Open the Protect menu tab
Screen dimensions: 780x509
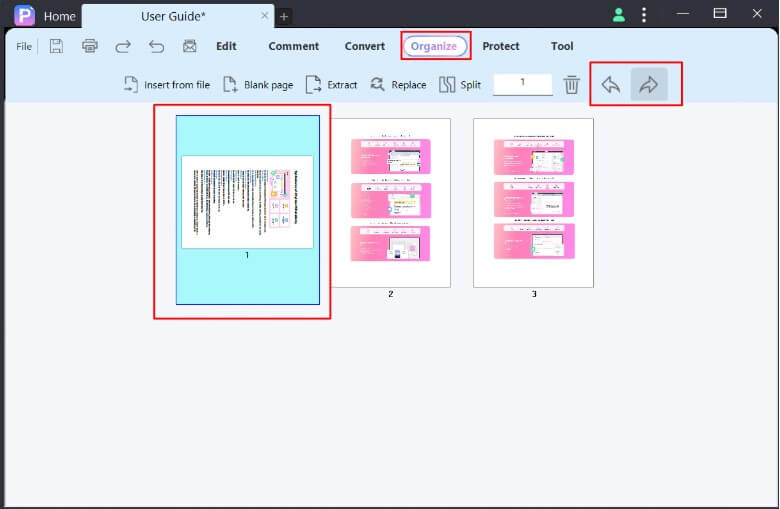click(x=500, y=46)
